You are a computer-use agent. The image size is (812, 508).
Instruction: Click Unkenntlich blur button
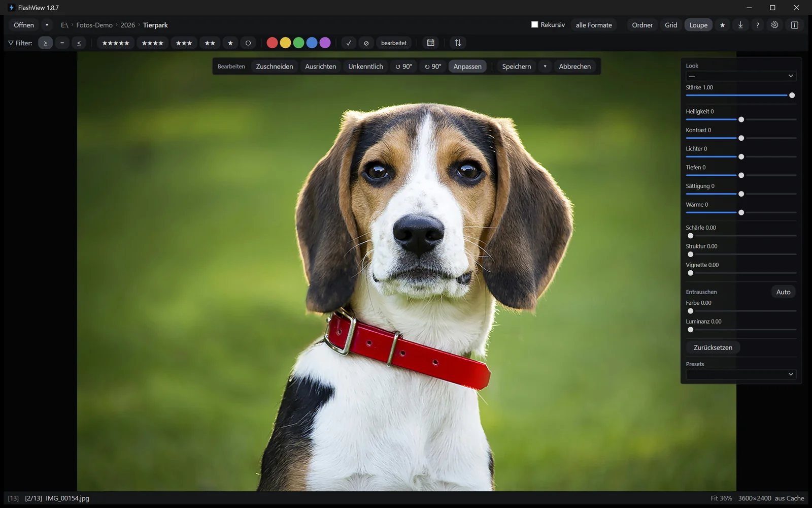365,67
